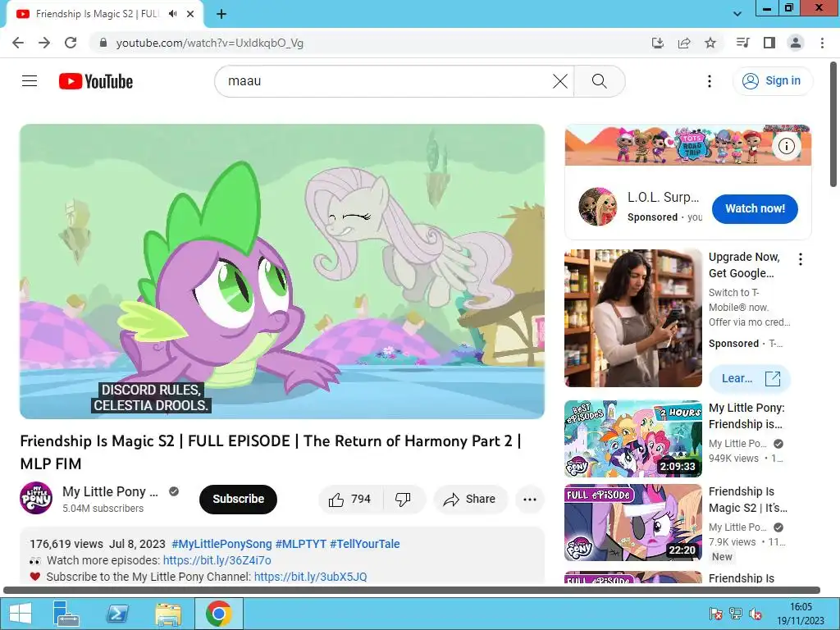Open a new tab with plus
This screenshot has height=630, width=840.
click(x=221, y=14)
